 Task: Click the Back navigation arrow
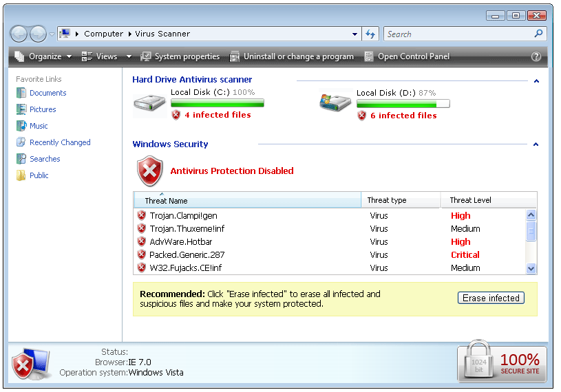(x=19, y=34)
